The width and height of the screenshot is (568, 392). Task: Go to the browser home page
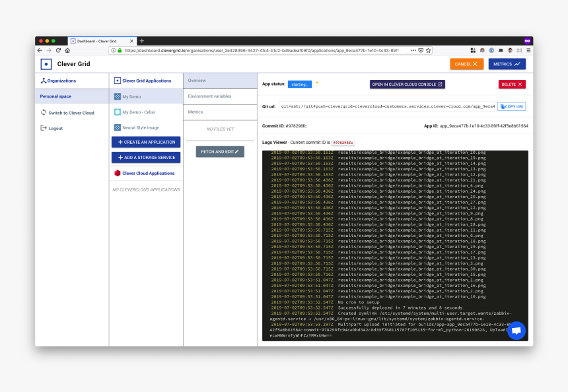67,50
